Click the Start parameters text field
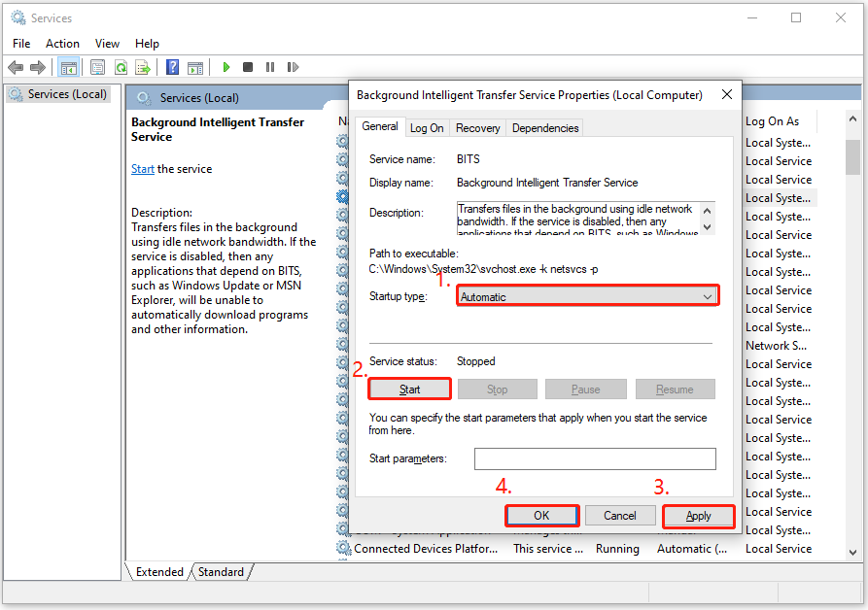Viewport: 868px width, 610px height. click(594, 458)
